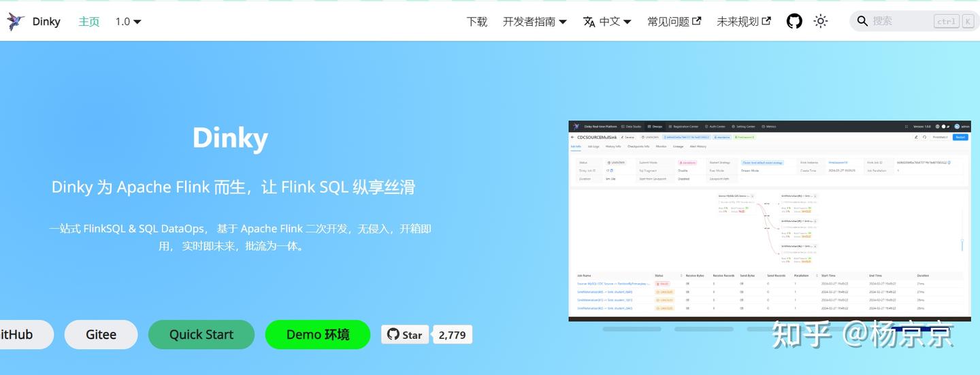This screenshot has width=980, height=375.
Task: Go to the 主页 nav item
Action: coord(88,21)
